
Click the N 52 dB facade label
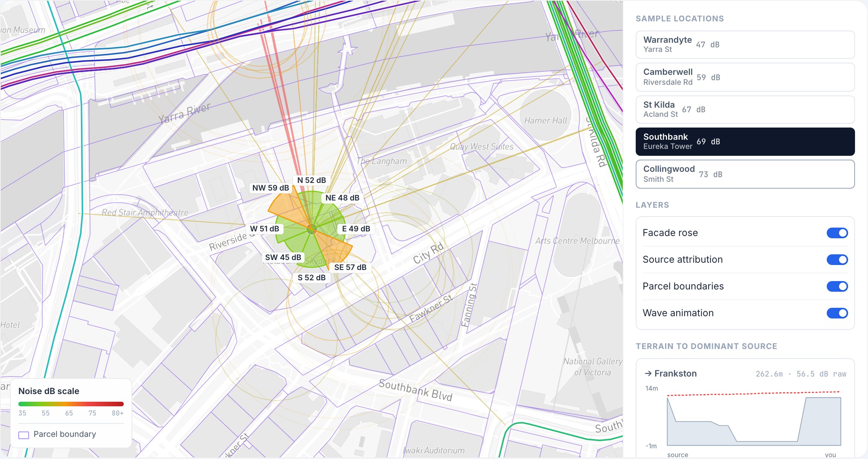pos(312,180)
